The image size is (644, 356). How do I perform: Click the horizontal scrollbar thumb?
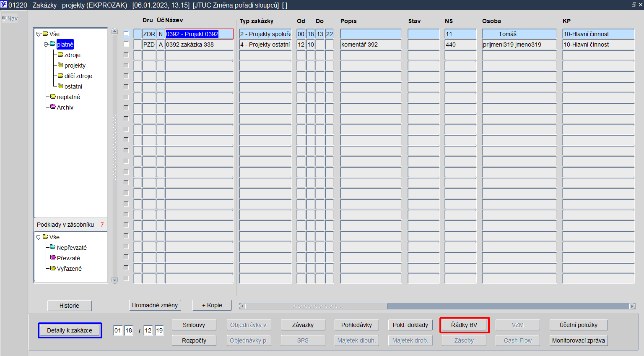tap(317, 306)
